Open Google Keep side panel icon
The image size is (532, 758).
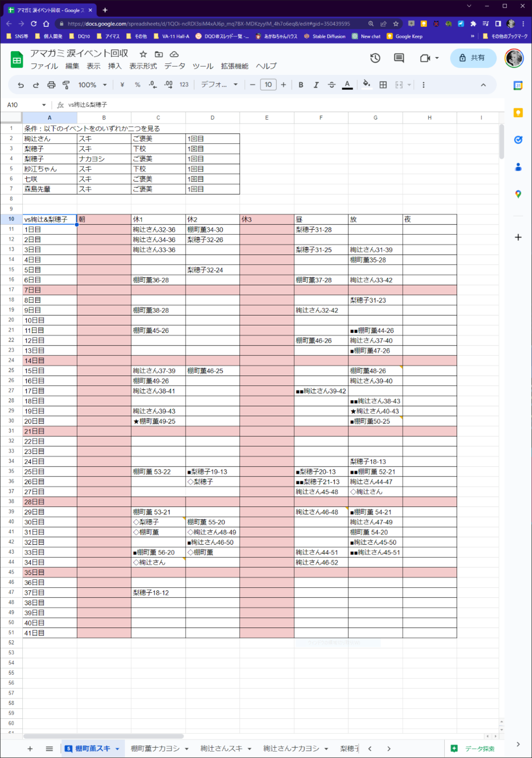(x=518, y=113)
